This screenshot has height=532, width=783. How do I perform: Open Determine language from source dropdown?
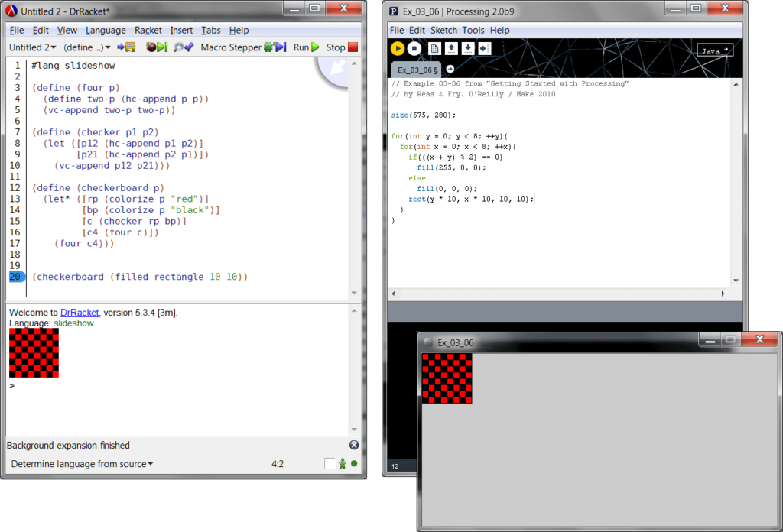tap(82, 464)
